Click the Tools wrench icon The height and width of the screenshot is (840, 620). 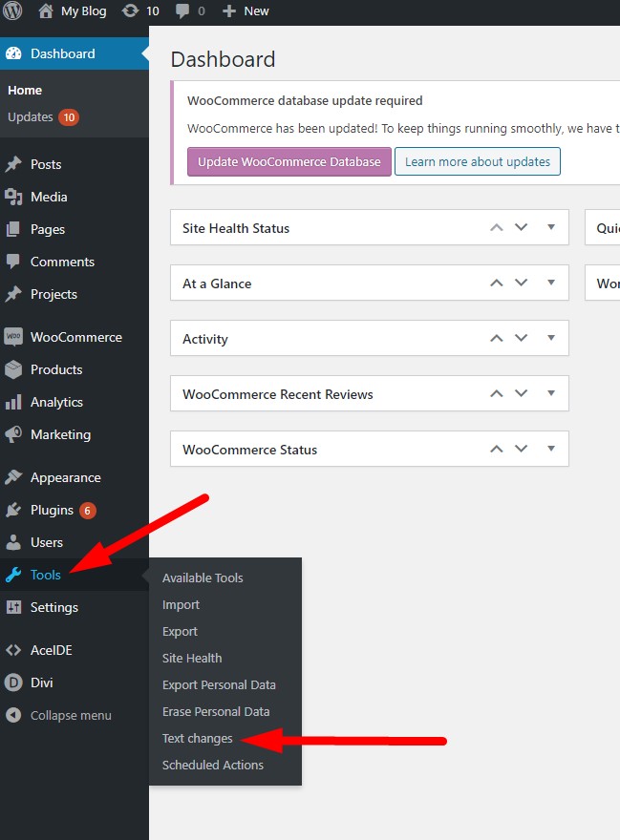(13, 575)
